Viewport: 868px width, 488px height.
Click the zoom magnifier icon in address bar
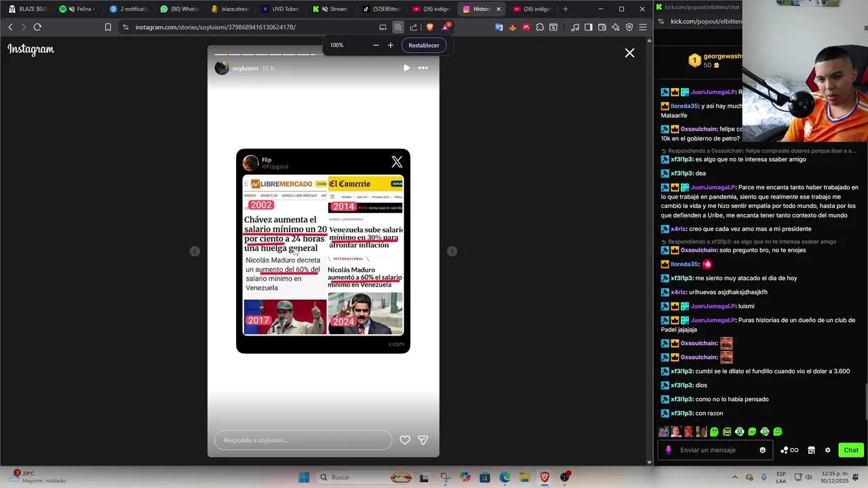(398, 27)
